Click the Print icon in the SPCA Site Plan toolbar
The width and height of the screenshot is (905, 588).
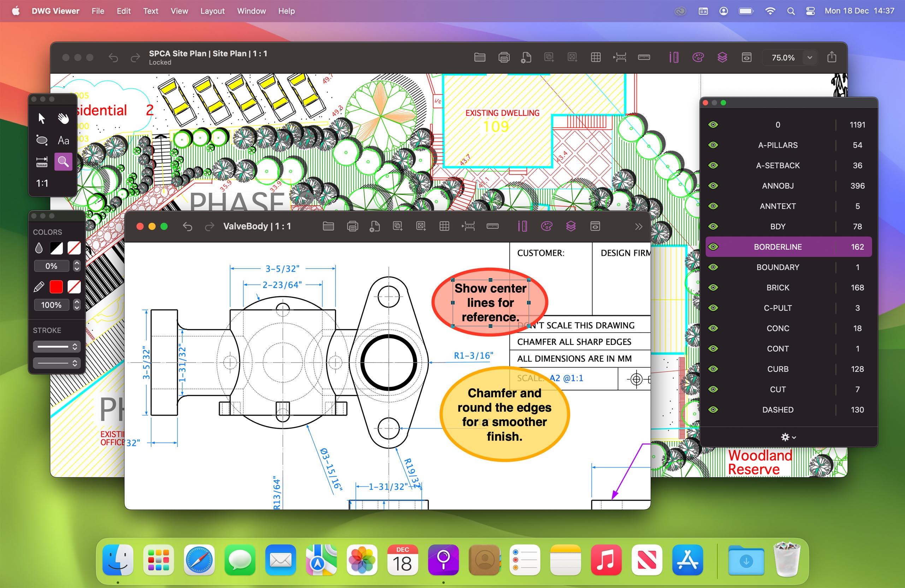[x=504, y=57]
